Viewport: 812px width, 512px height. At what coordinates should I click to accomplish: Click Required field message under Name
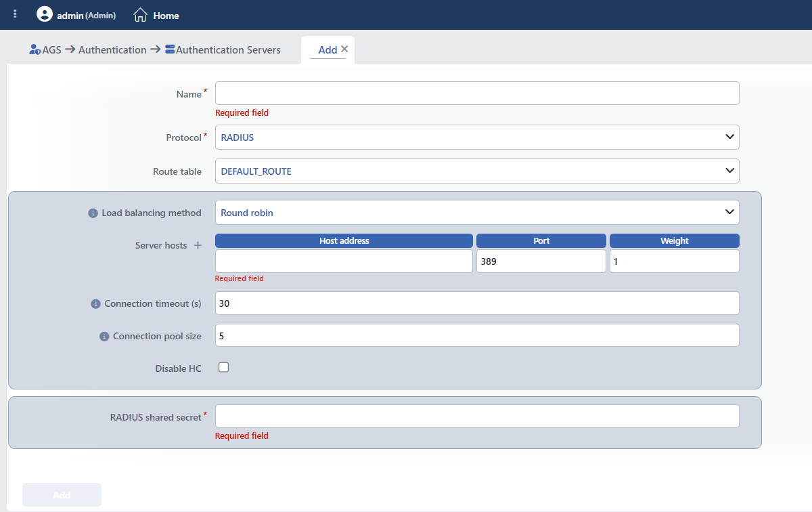pyautogui.click(x=242, y=112)
